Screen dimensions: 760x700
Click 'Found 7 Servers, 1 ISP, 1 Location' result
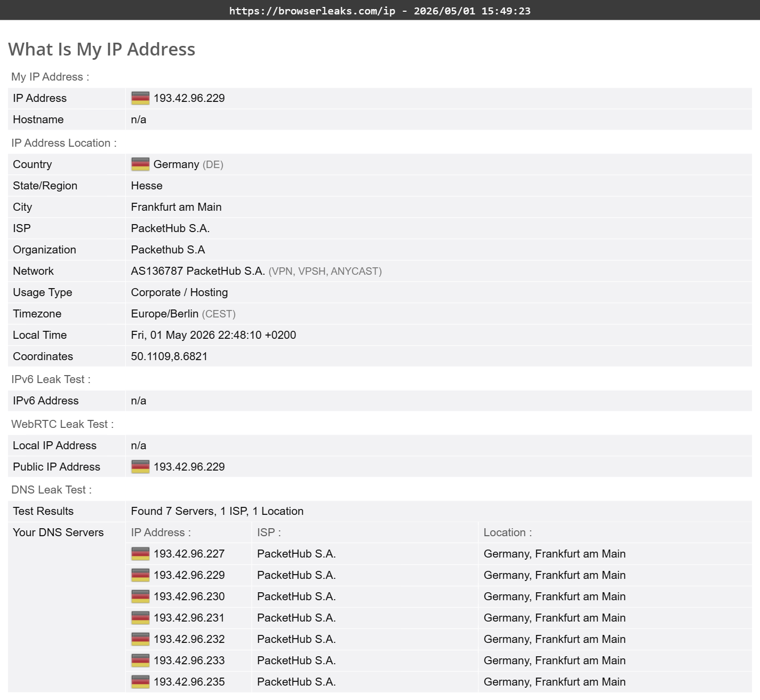218,511
